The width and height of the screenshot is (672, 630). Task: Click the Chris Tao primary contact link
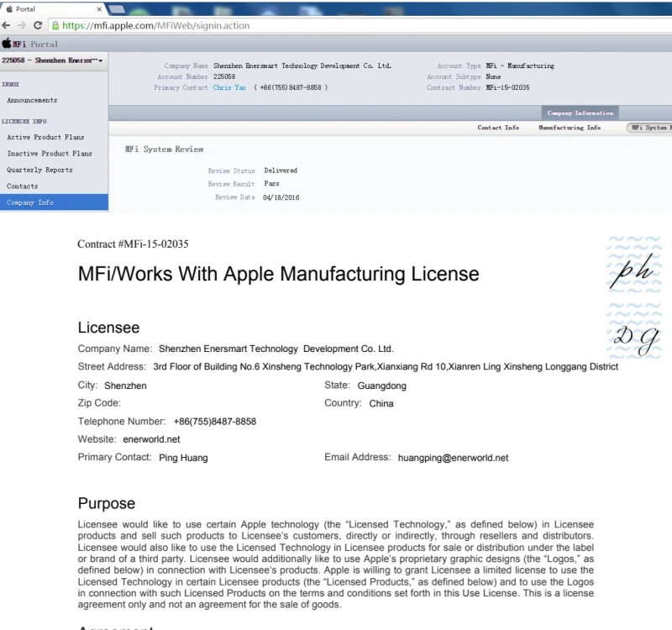(228, 87)
